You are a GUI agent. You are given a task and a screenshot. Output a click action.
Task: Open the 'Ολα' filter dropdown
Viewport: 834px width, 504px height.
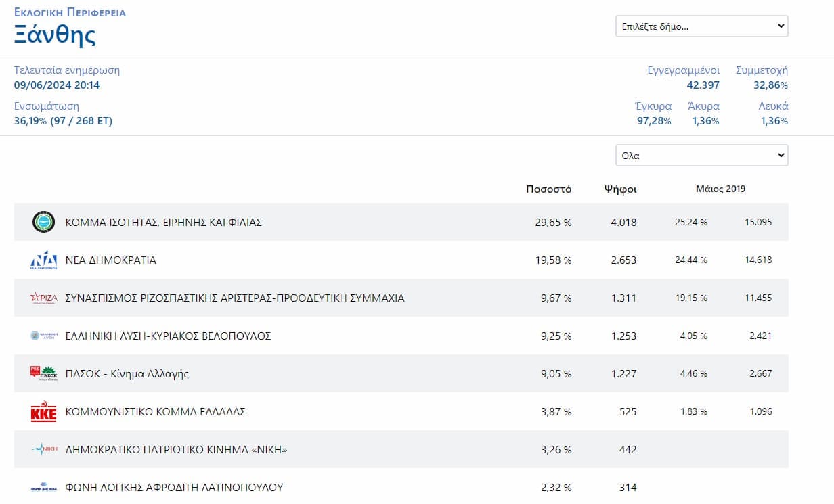point(701,155)
